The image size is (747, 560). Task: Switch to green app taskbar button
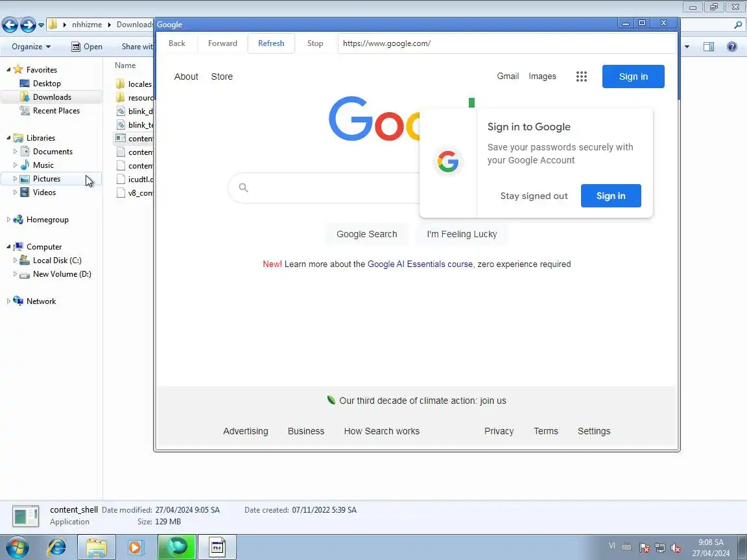(177, 546)
